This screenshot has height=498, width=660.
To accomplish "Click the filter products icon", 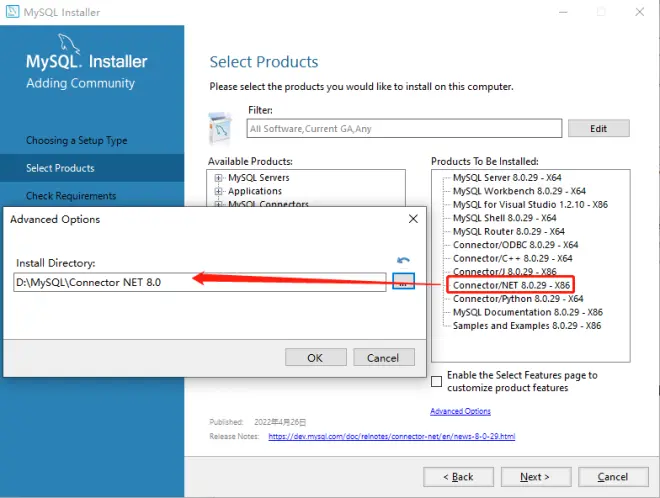I will (220, 128).
